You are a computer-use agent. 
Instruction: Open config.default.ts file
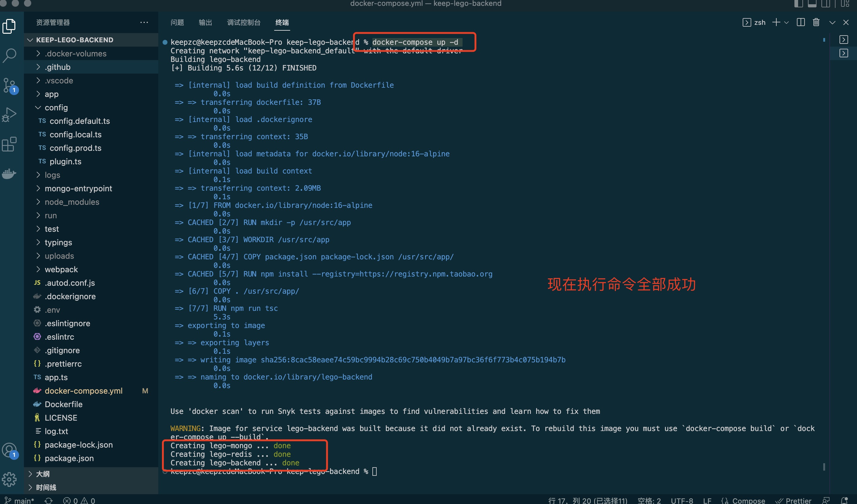91,121
